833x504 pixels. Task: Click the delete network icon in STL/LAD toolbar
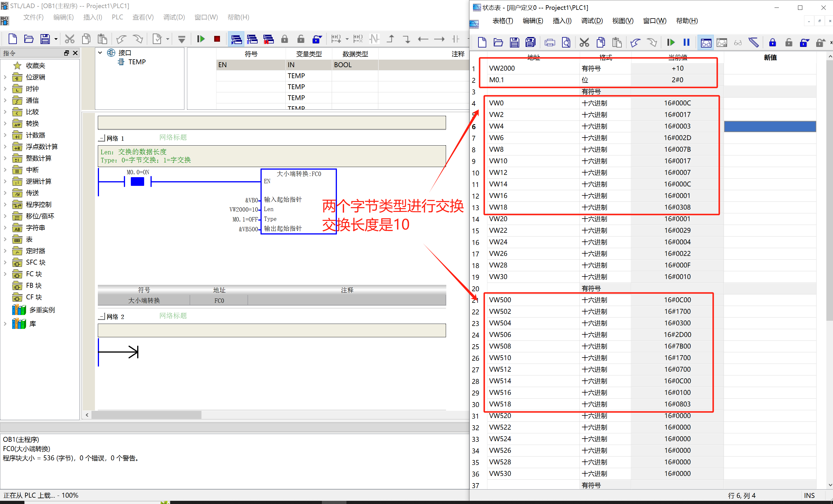358,39
